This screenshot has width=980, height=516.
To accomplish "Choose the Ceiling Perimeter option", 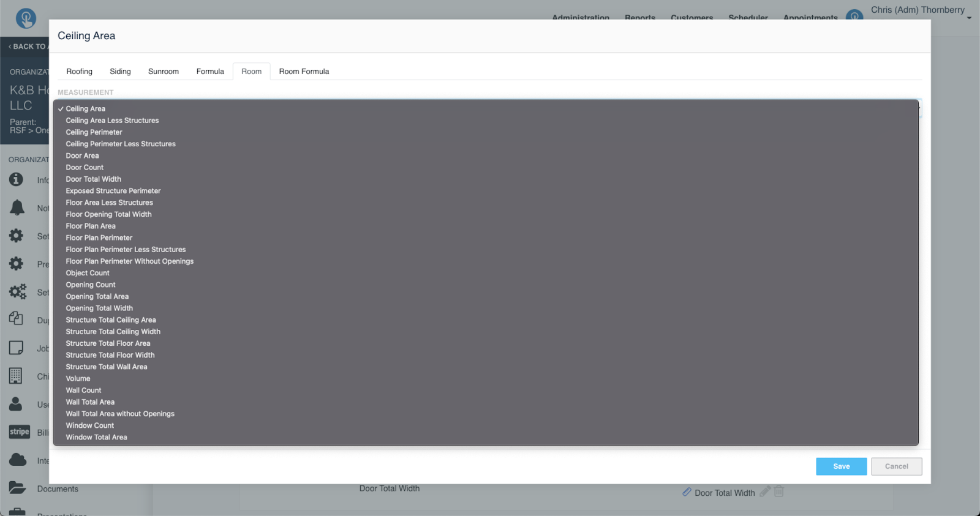I will pyautogui.click(x=486, y=132).
